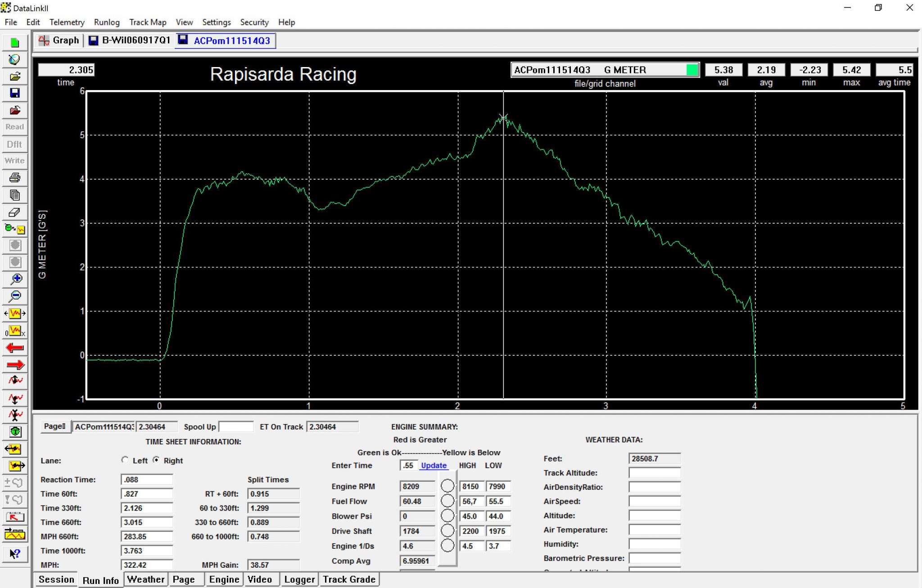Click the red left arrow icon
The width and height of the screenshot is (922, 588).
click(x=15, y=348)
